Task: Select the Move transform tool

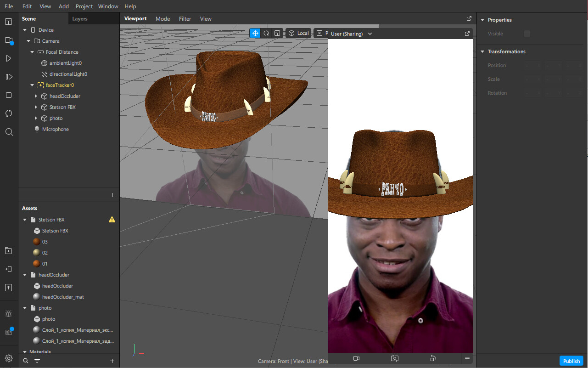Action: [255, 33]
